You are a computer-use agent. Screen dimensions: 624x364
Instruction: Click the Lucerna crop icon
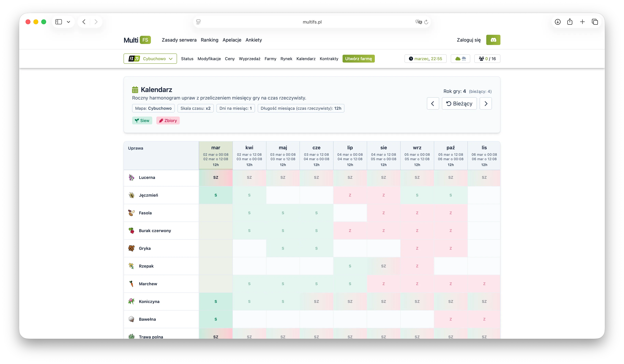click(x=131, y=177)
